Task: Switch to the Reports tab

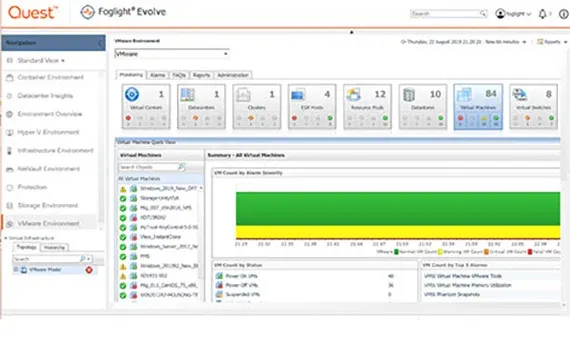Action: coord(201,75)
